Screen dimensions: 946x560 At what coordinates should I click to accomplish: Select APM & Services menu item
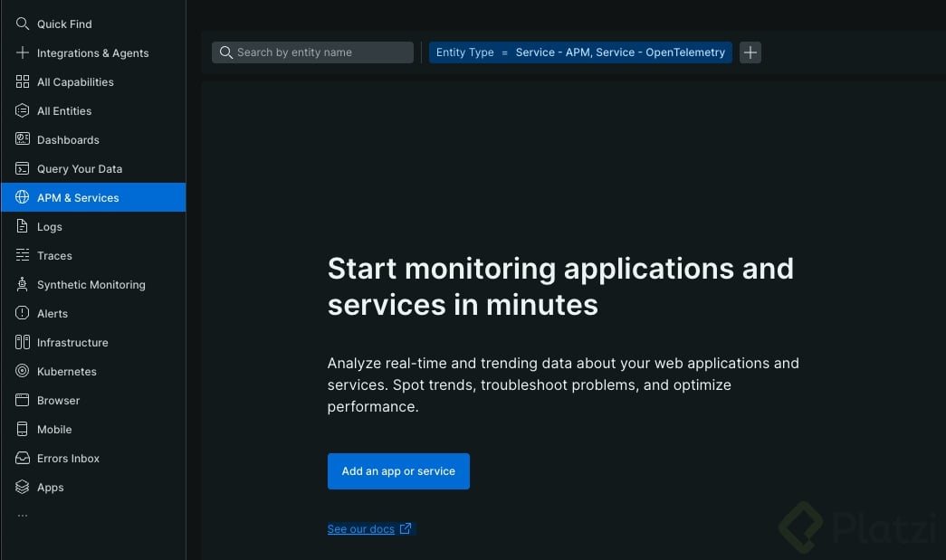tap(93, 197)
